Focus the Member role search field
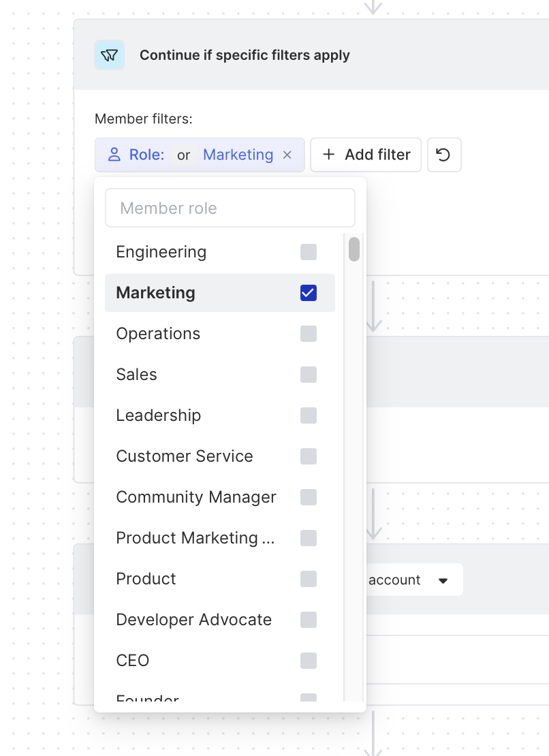 tap(230, 208)
